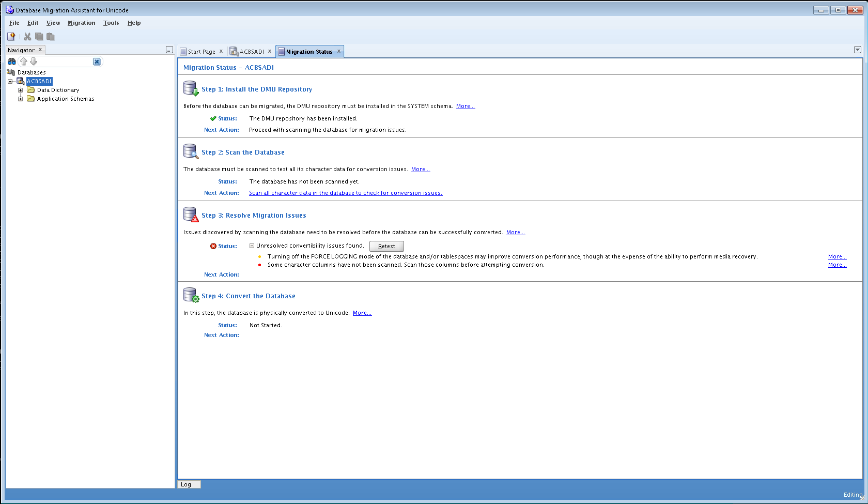
Task: Open the tab list dropdown arrow
Action: (x=857, y=50)
